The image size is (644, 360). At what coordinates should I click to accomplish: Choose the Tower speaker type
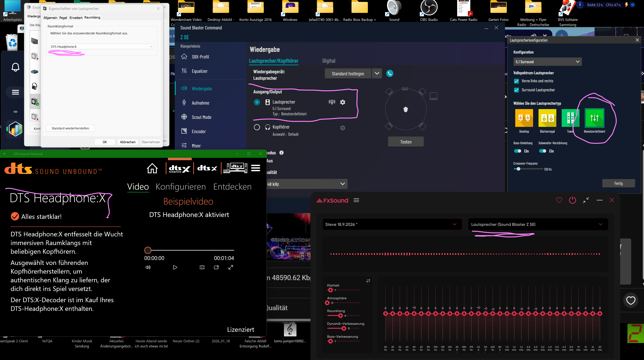coord(570,118)
